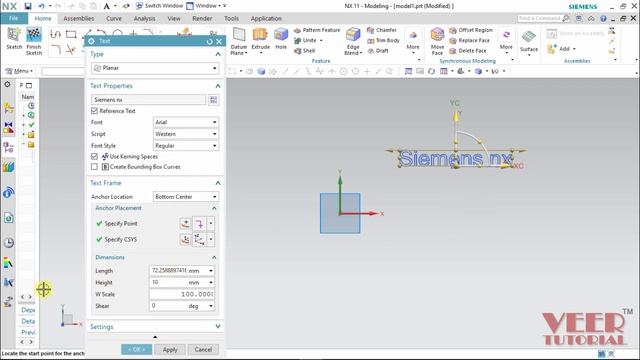Expand the Settings section
The width and height of the screenshot is (640, 360).
[x=218, y=327]
